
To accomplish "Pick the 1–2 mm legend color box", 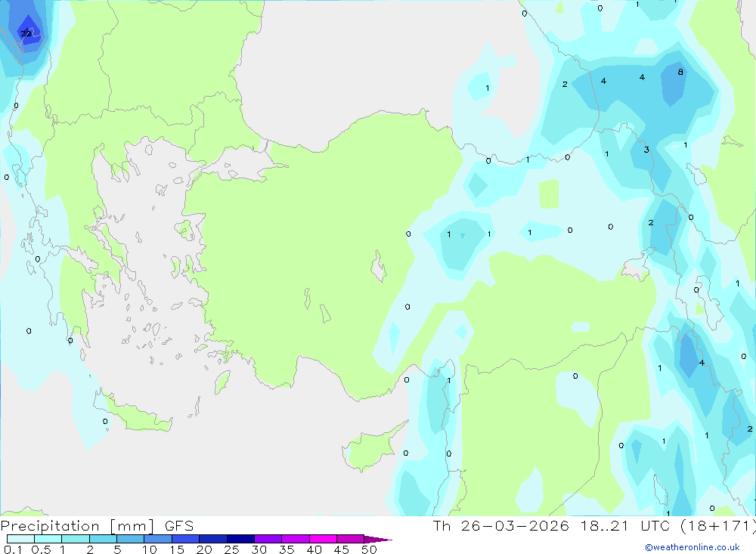I will pyautogui.click(x=76, y=539).
